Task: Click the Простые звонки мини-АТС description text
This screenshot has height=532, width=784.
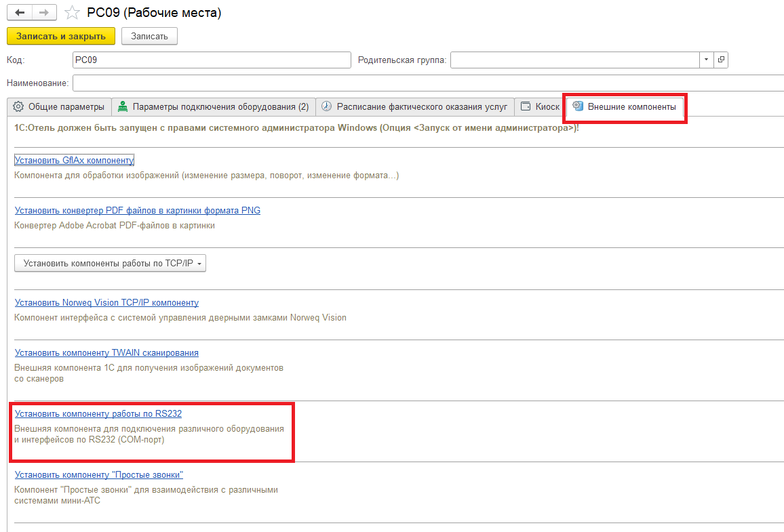Action: tap(146, 495)
